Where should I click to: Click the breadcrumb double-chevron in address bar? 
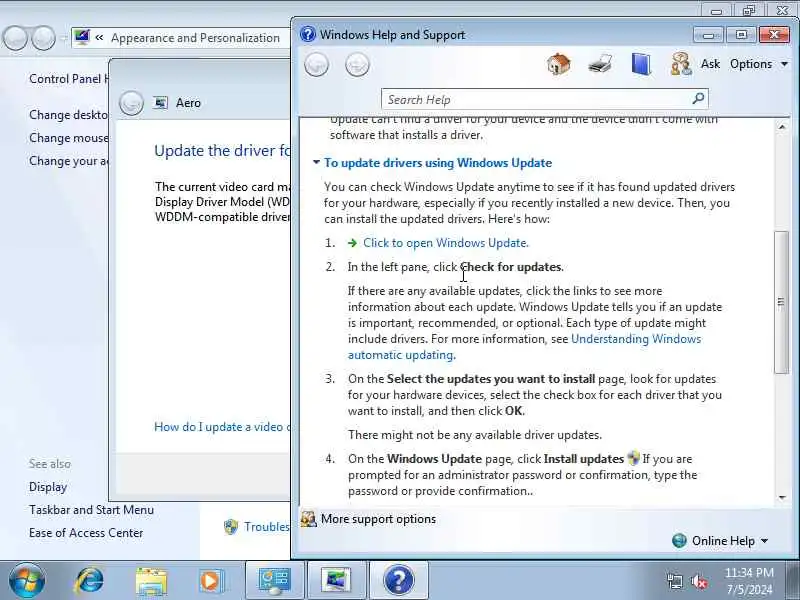[x=99, y=38]
